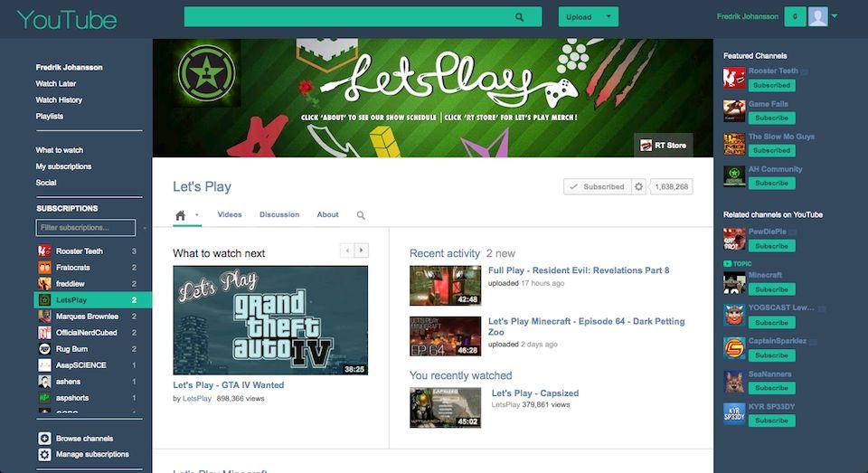Viewport: 868px width, 473px height.
Task: Subscribe to Minecraft topic channel
Action: pyautogui.click(x=771, y=289)
